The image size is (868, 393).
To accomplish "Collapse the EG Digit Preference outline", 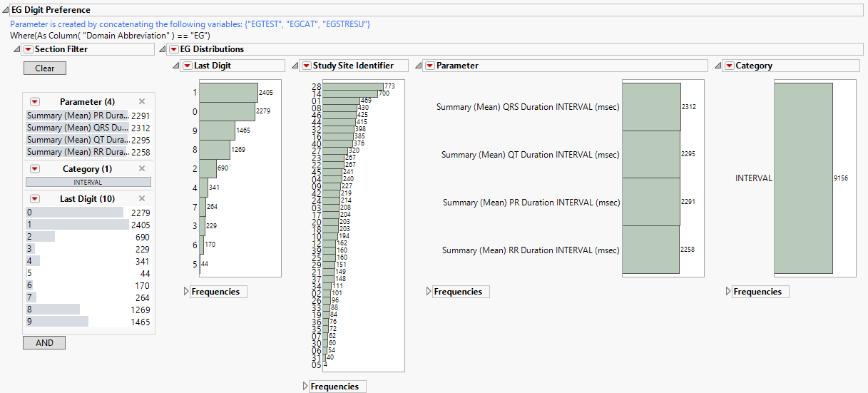I will point(6,10).
